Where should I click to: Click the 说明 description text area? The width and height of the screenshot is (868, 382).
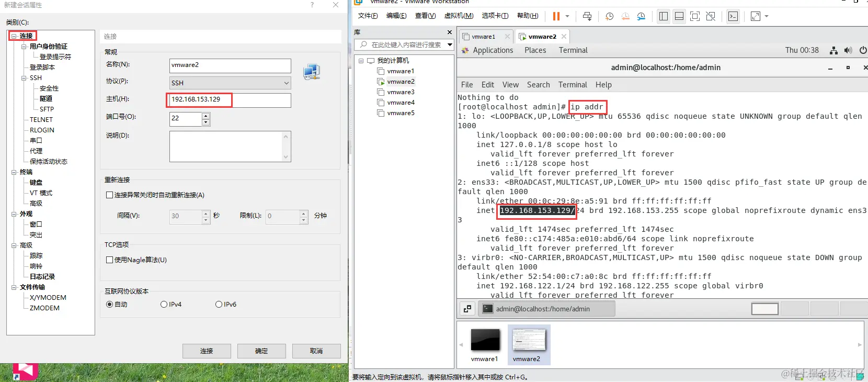(230, 147)
